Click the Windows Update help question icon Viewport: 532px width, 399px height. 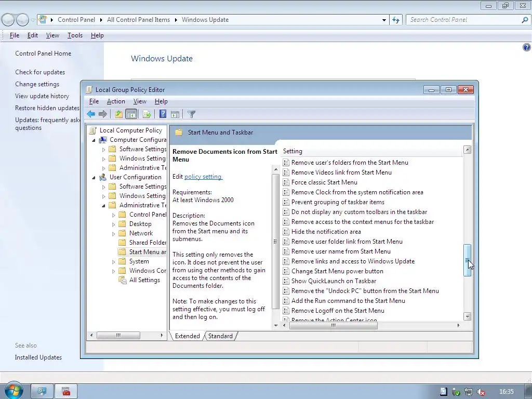click(527, 47)
